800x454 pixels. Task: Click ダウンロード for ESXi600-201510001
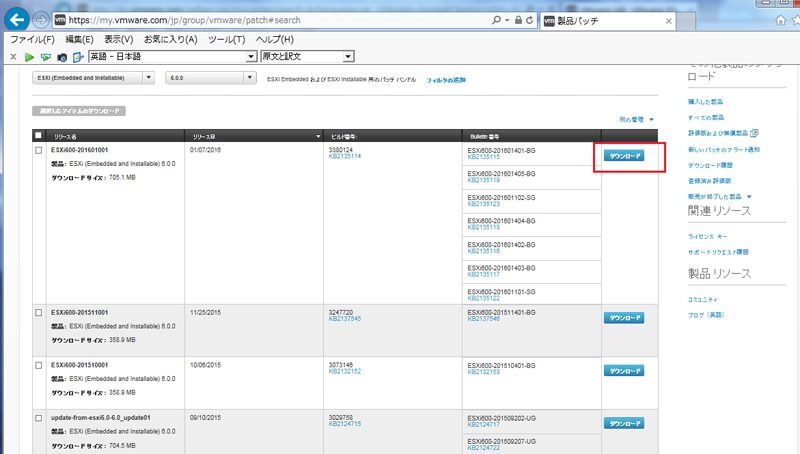pos(624,371)
